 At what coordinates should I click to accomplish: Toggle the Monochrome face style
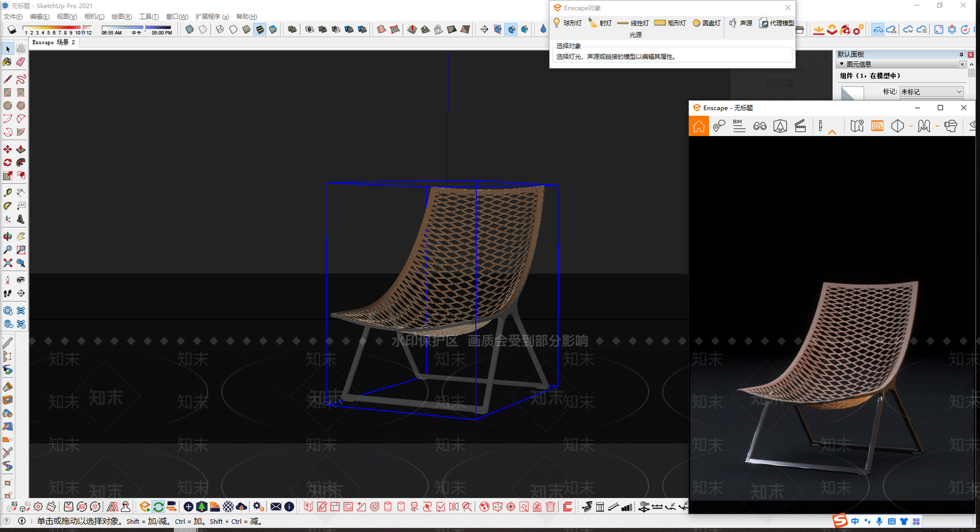273,29
